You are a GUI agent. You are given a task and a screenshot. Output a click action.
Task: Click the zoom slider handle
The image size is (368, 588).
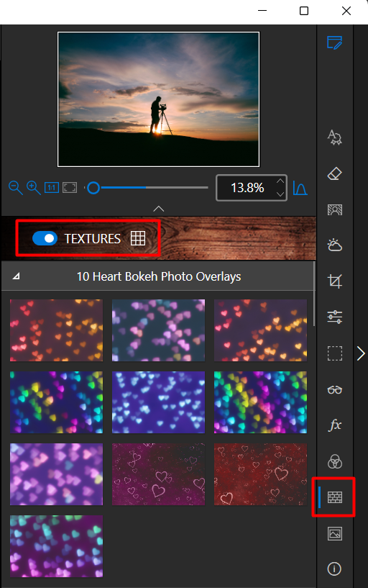93,188
